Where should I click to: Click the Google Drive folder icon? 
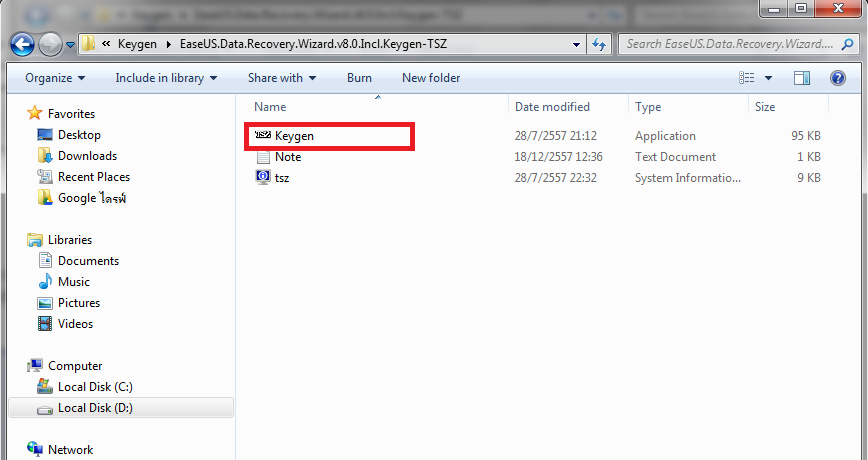[45, 197]
